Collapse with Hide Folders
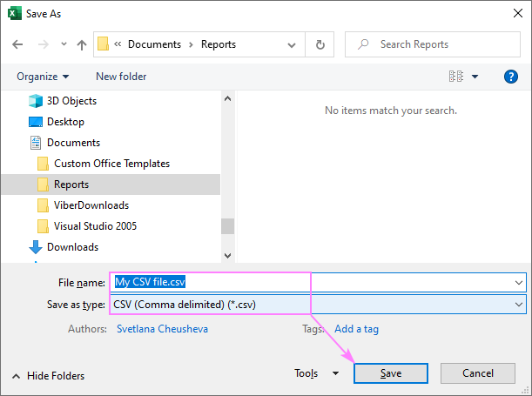 (48, 376)
